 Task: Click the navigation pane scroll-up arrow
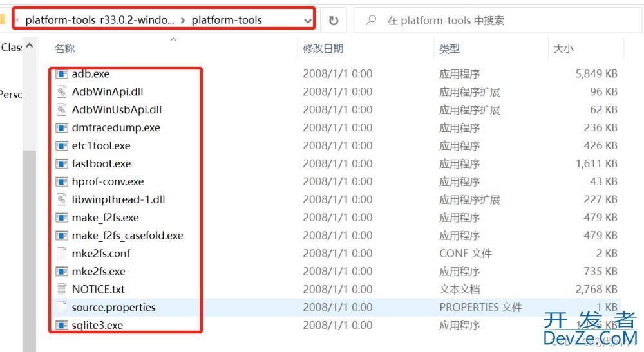[30, 46]
